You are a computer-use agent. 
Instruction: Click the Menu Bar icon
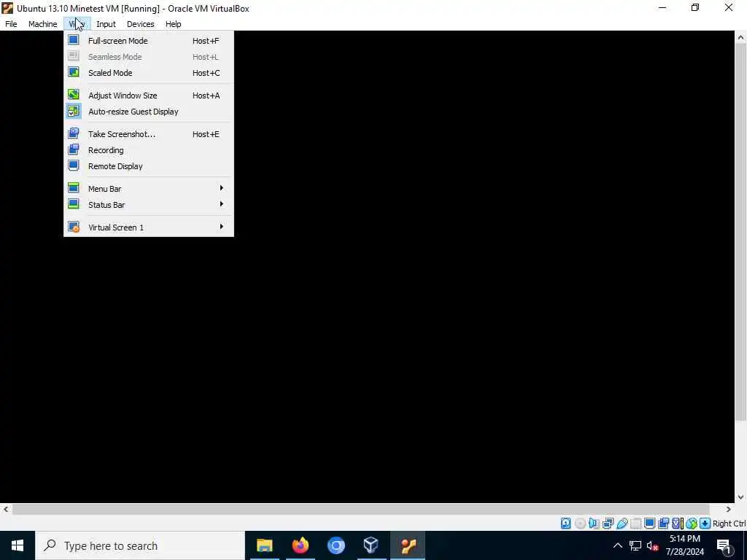[74, 188]
